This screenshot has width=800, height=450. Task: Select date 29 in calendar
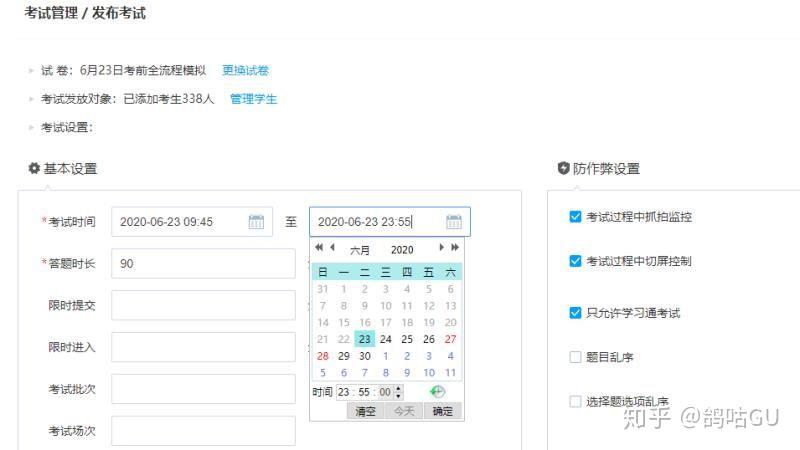344,356
